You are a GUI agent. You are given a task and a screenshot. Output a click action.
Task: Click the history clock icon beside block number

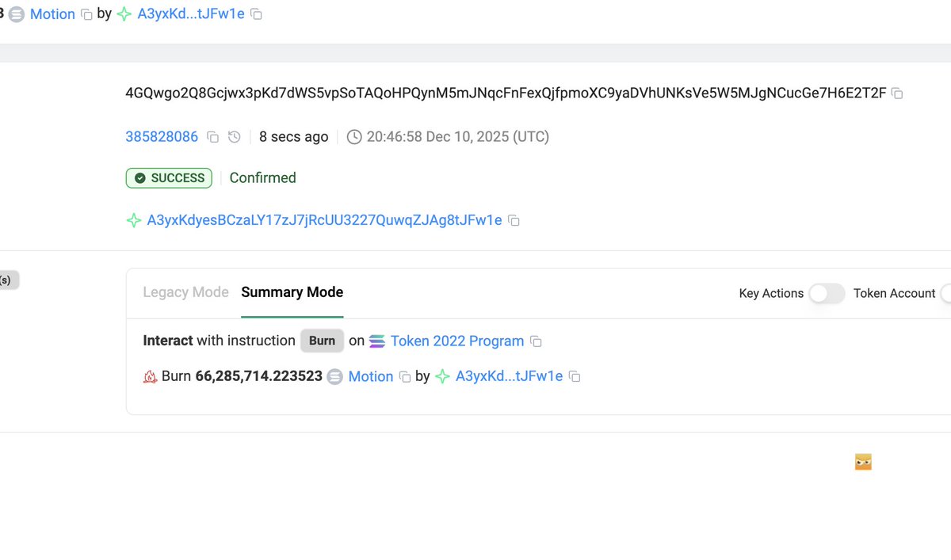[234, 137]
